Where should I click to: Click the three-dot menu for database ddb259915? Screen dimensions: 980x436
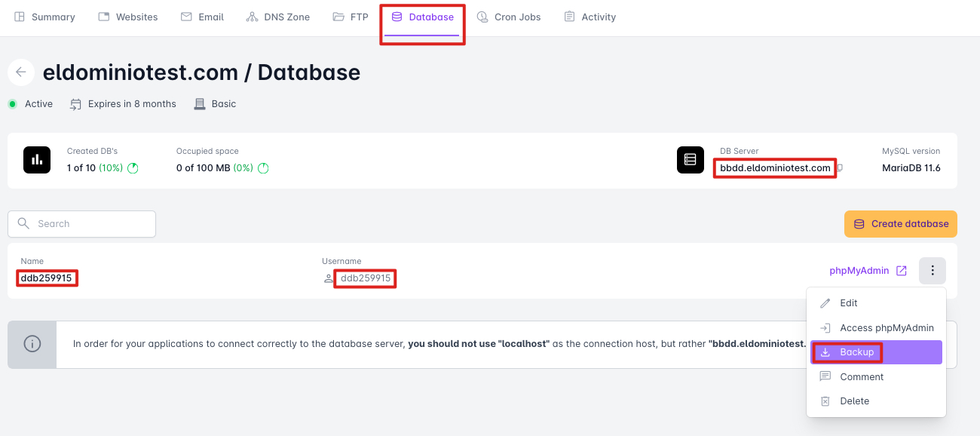click(933, 271)
